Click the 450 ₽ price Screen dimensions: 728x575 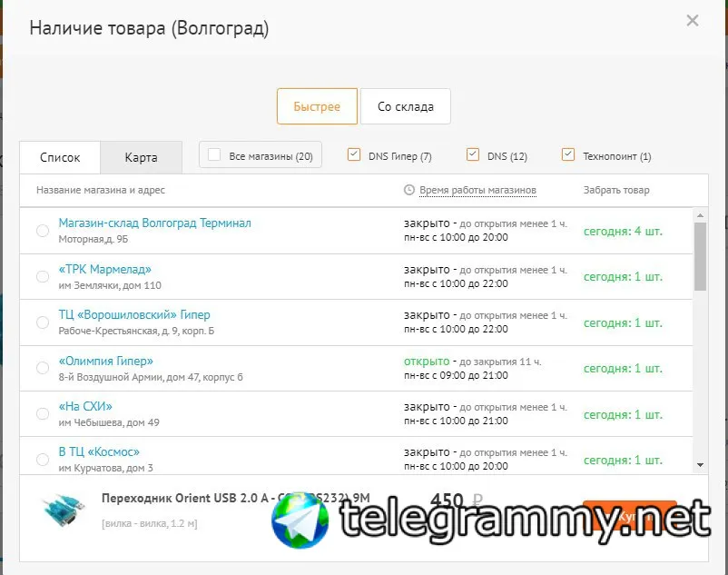[457, 501]
